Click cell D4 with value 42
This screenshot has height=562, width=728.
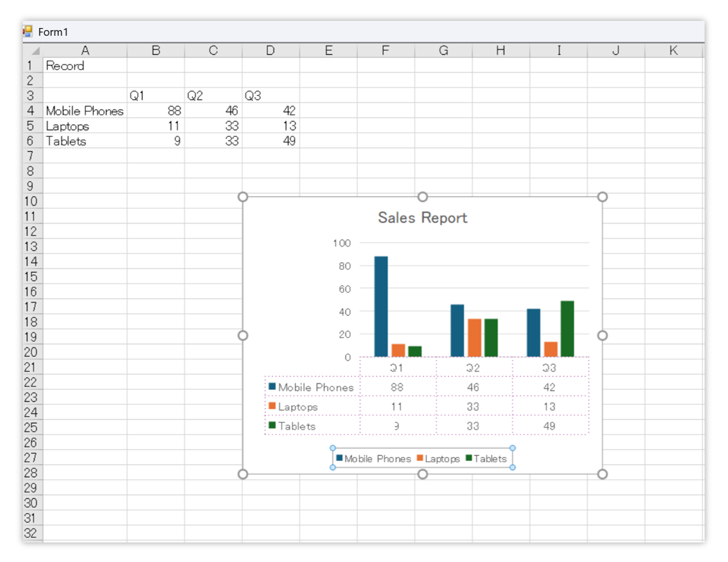(270, 111)
